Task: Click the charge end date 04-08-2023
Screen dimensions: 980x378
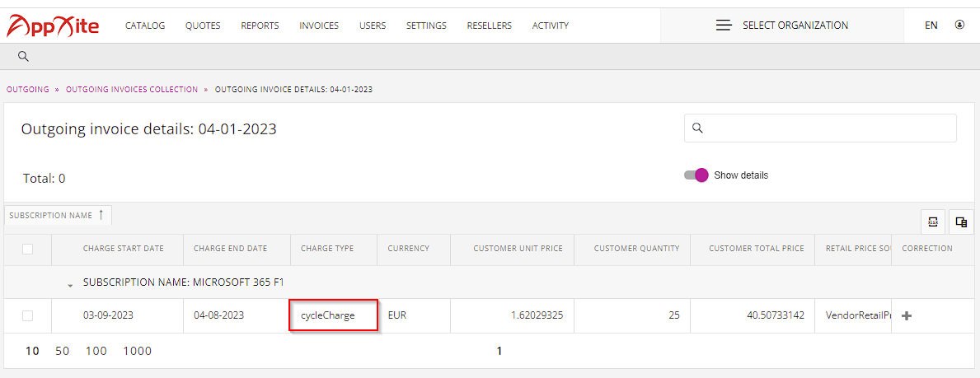Action: [x=218, y=316]
